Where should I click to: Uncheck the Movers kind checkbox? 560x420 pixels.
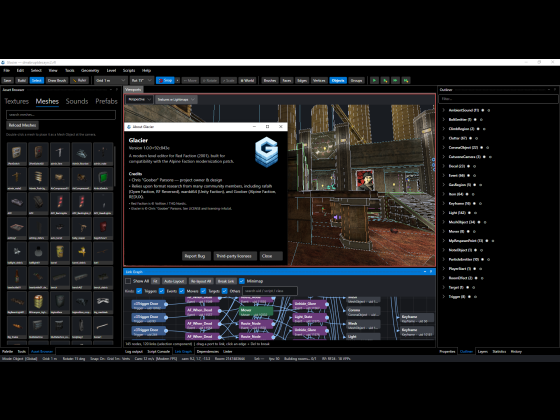(182, 291)
